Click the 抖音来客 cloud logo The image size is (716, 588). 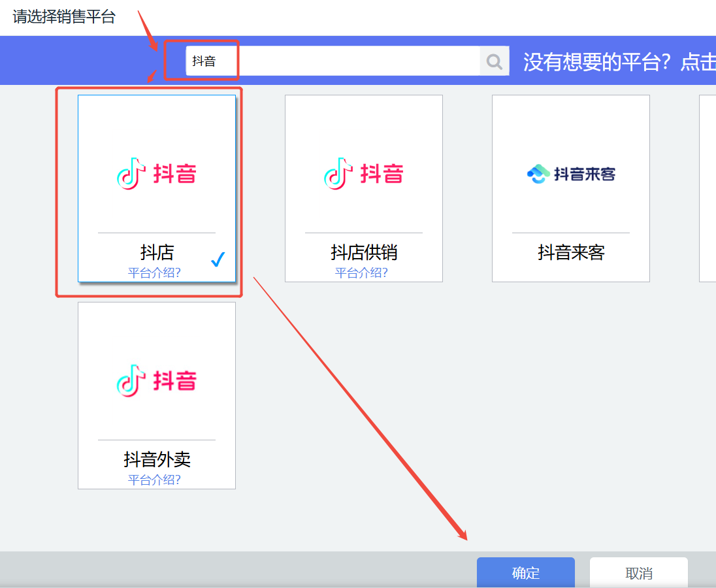click(x=571, y=174)
